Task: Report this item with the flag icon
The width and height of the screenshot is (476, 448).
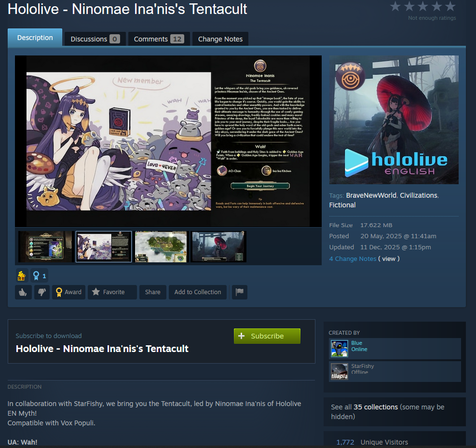Action: click(240, 292)
